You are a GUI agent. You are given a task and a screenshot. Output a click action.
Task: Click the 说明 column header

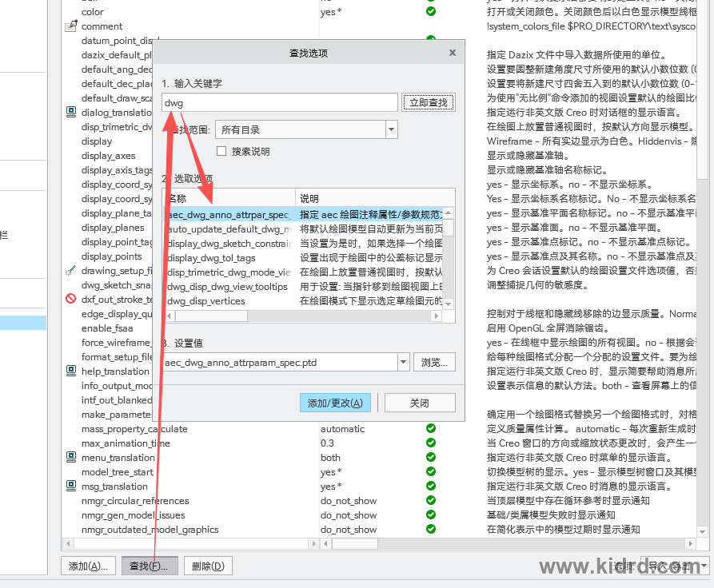pos(375,198)
